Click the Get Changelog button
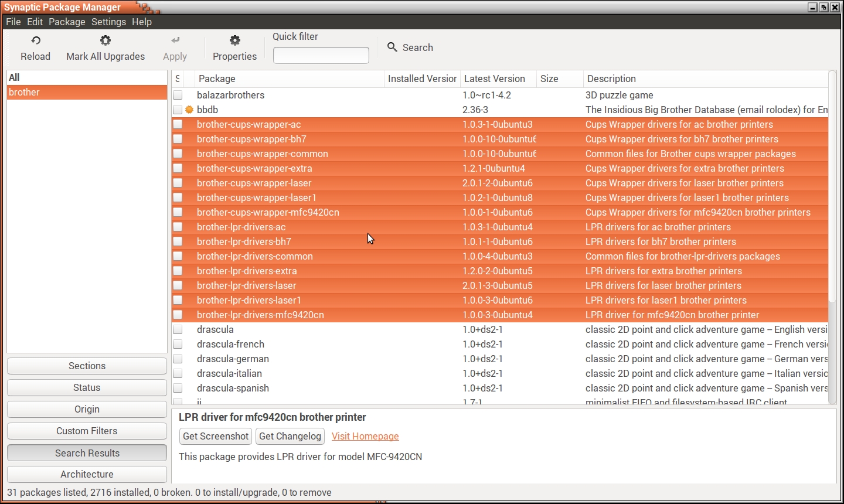This screenshot has height=504, width=844. click(x=290, y=436)
